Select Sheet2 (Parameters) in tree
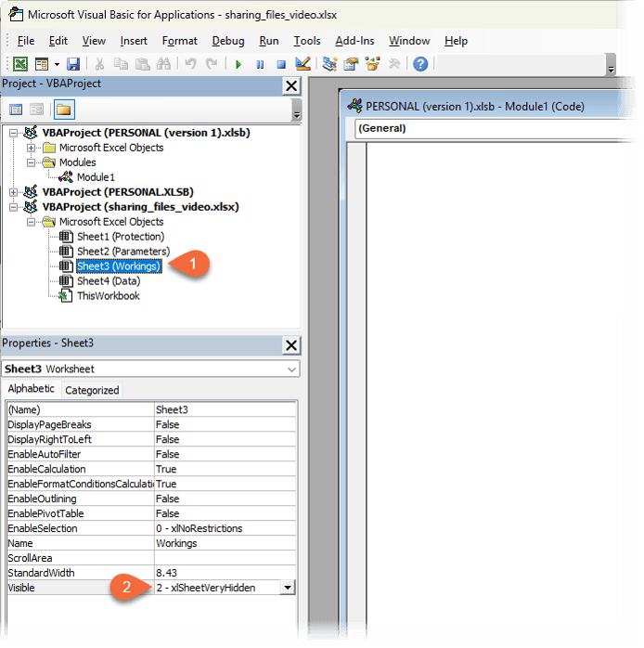The width and height of the screenshot is (644, 648). tap(123, 252)
